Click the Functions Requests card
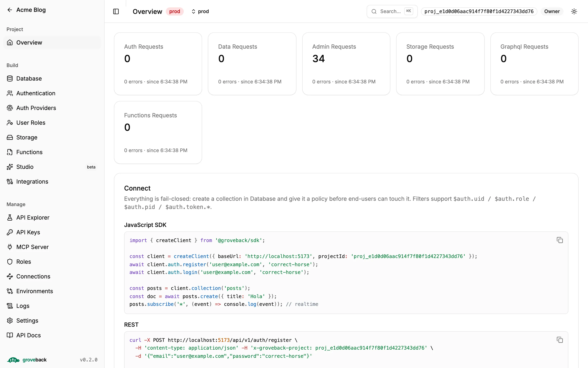The image size is (588, 368). 158,132
